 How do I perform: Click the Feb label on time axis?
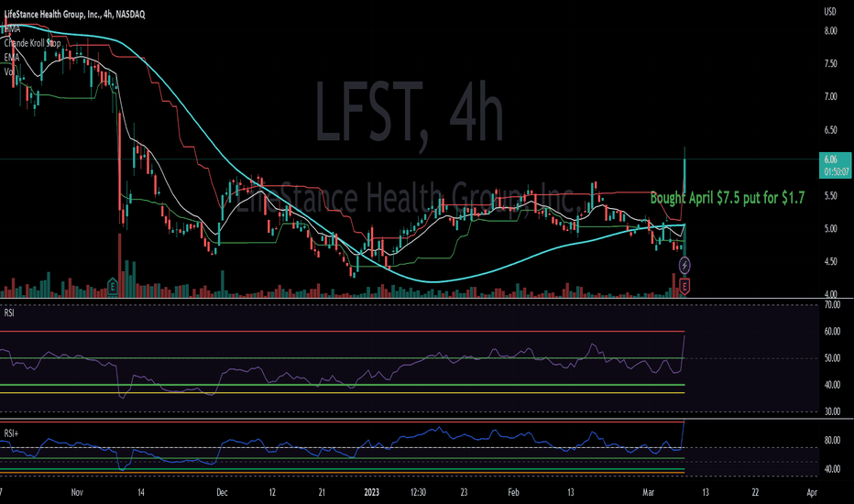513,493
